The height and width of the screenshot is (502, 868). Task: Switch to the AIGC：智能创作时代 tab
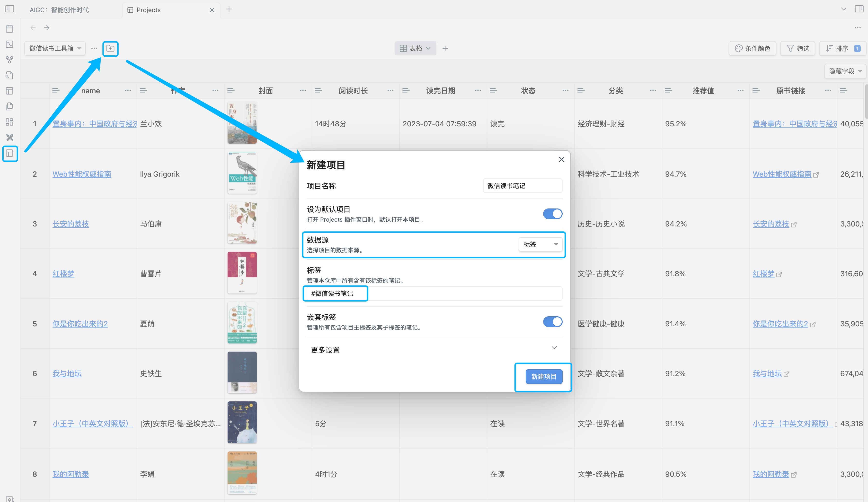[x=59, y=10]
